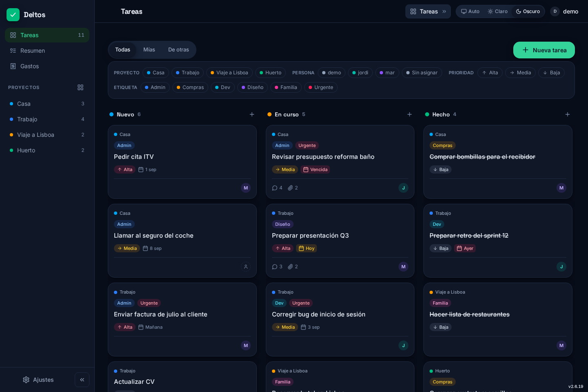The height and width of the screenshot is (392, 588).
Task: Open Viaje a Lisboa project in sidebar
Action: pyautogui.click(x=47, y=135)
